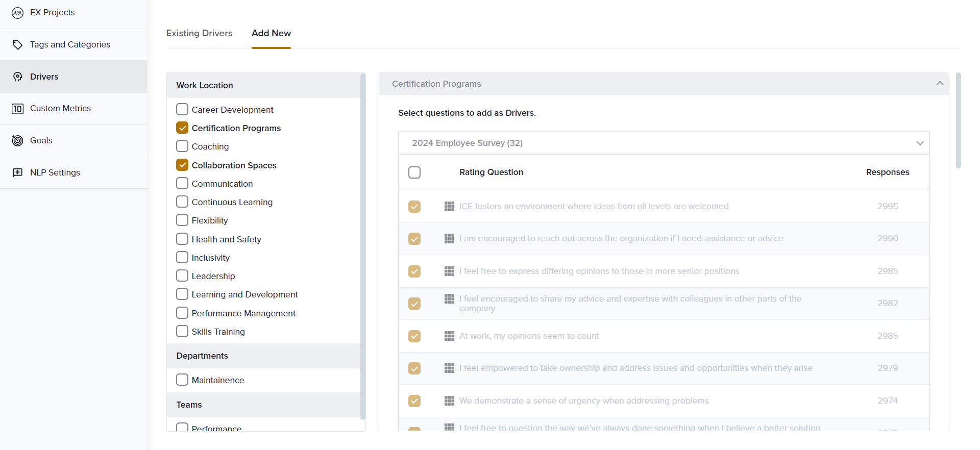
Task: Click the 'We demonstrate a sense of urgency' question row
Action: click(584, 401)
